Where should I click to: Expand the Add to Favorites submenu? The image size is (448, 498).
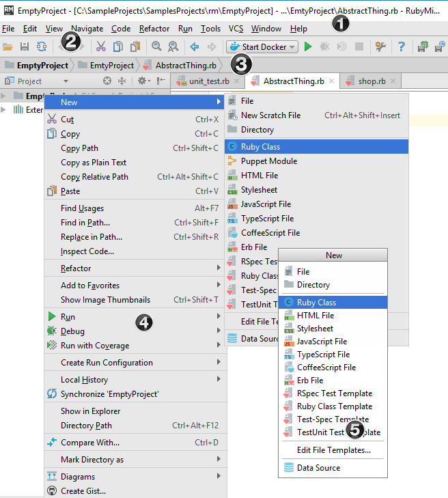tap(136, 286)
